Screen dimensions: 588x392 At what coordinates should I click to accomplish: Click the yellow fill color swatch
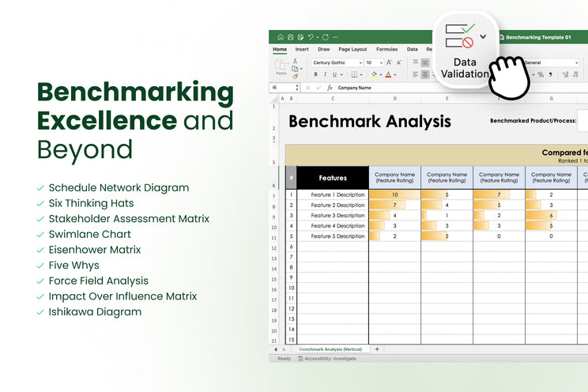point(375,75)
